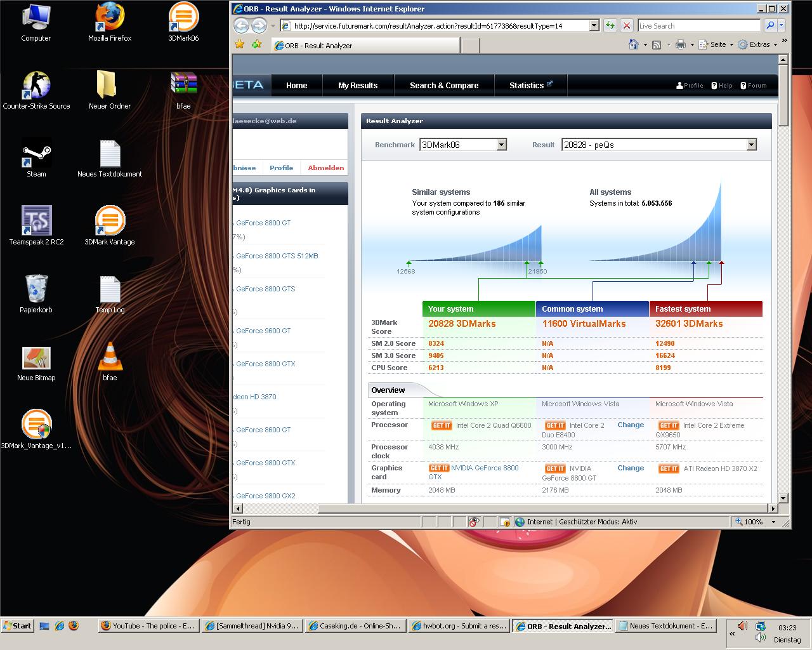Switch to Caseking.de taskbar window
The width and height of the screenshot is (812, 650).
tap(355, 626)
